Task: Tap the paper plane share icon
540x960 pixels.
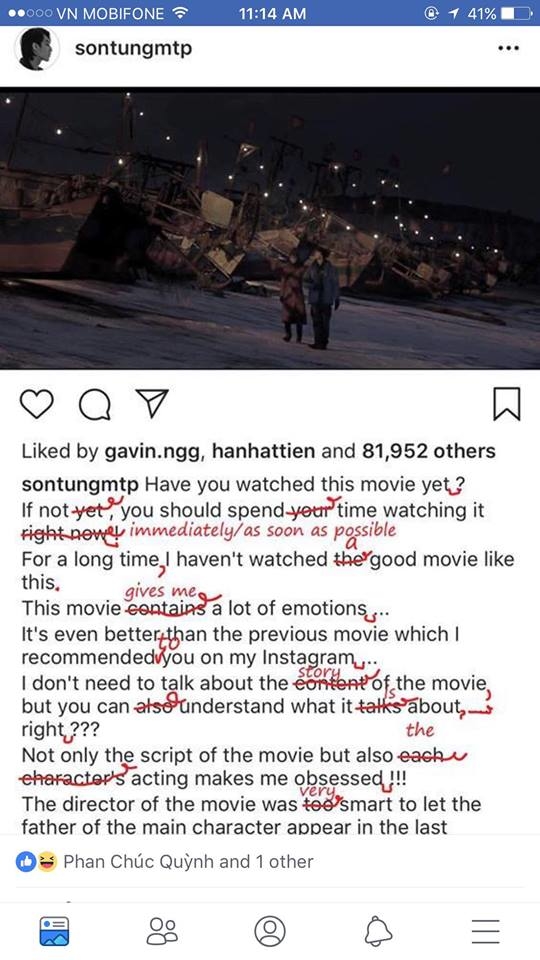Action: pyautogui.click(x=151, y=404)
